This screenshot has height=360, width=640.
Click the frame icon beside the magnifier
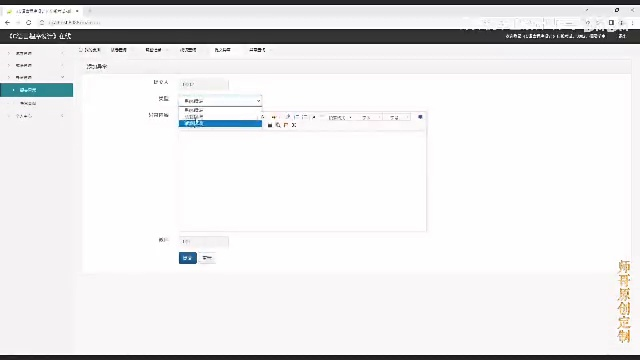point(286,125)
